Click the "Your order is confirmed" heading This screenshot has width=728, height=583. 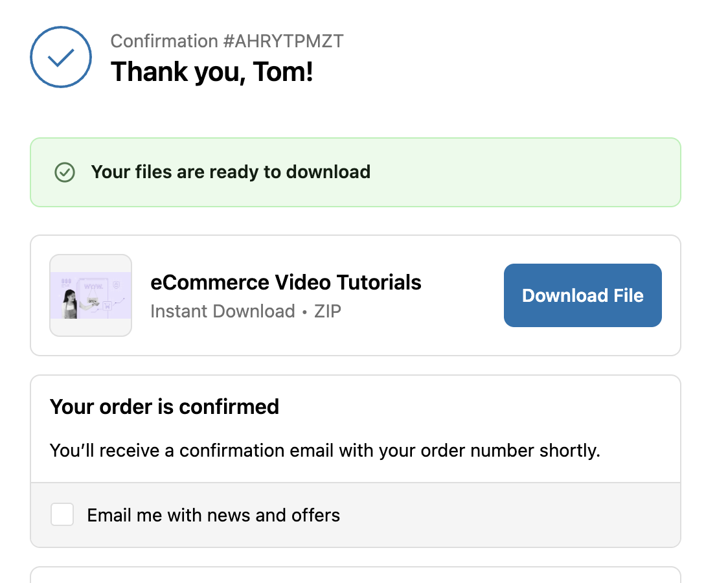pyautogui.click(x=165, y=407)
